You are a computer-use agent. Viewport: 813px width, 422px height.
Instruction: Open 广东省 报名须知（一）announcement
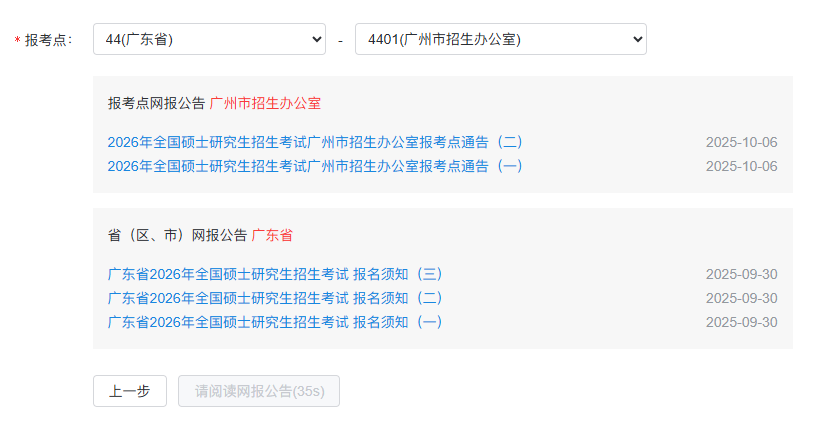275,322
